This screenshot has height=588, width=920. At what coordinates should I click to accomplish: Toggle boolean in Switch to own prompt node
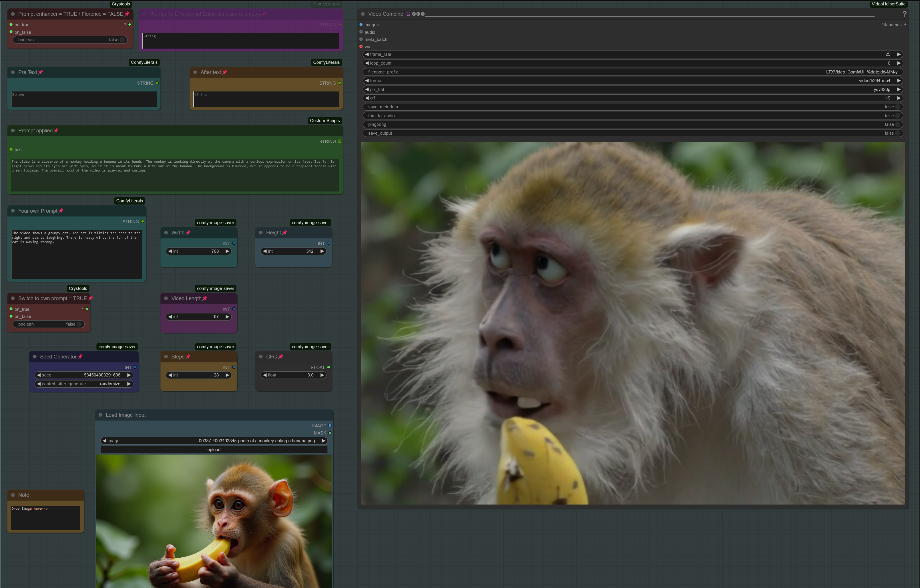click(x=79, y=324)
